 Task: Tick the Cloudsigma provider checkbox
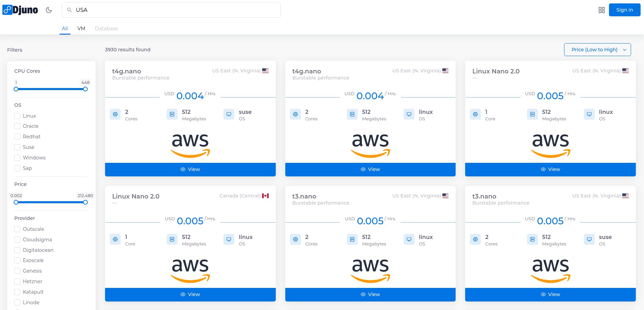coord(17,240)
